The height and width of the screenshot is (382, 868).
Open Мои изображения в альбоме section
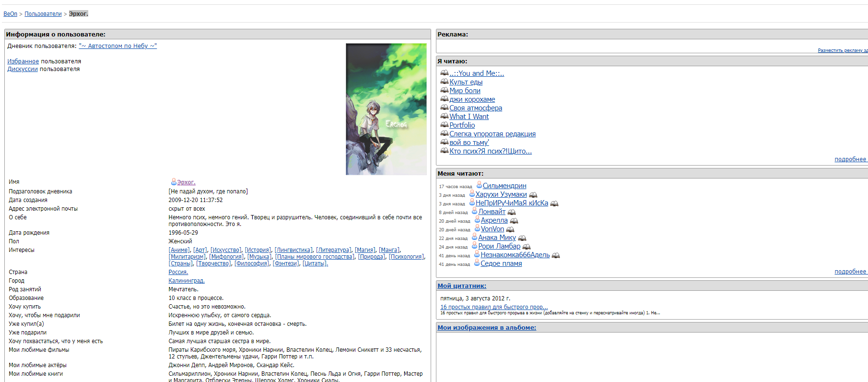486,328
